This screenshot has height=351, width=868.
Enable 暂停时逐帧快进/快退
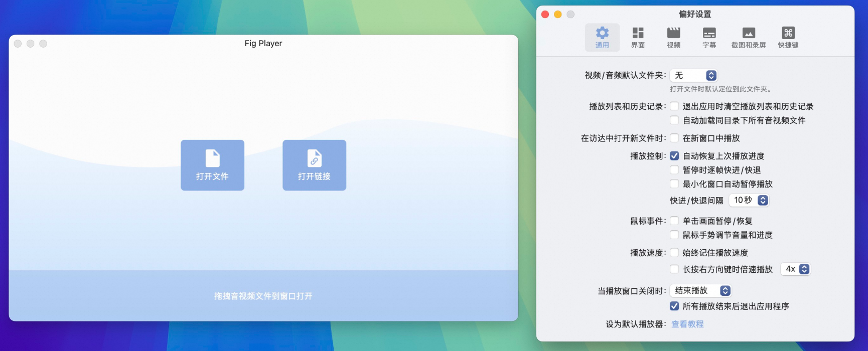point(675,170)
